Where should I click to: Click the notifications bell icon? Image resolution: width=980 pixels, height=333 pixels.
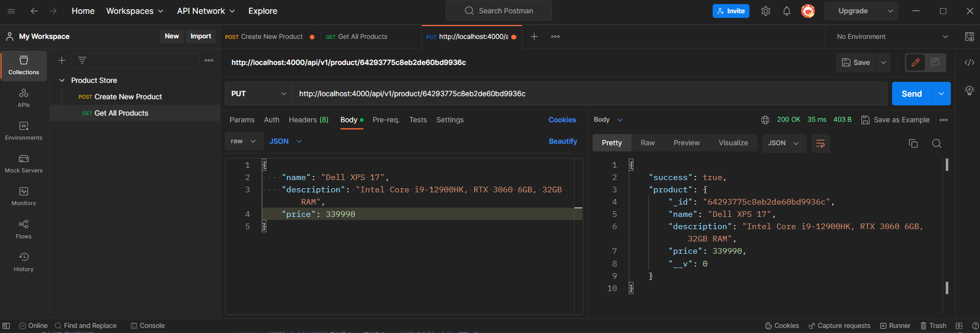pos(787,11)
